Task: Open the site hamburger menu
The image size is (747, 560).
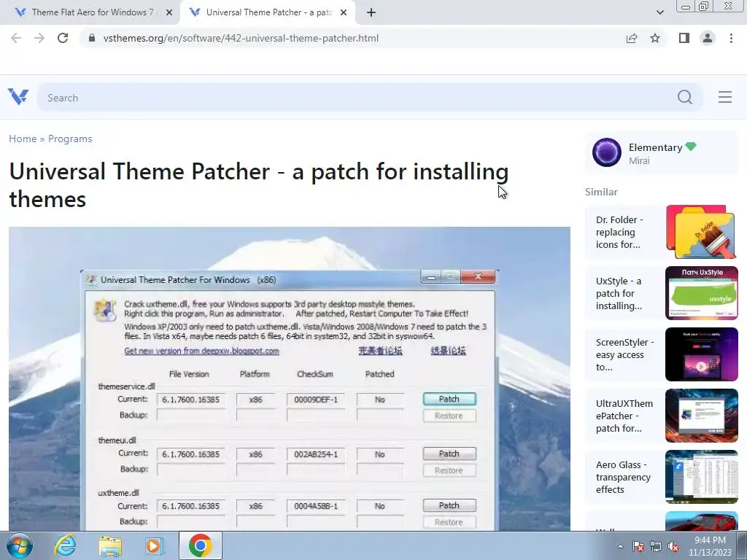Action: coord(725,97)
